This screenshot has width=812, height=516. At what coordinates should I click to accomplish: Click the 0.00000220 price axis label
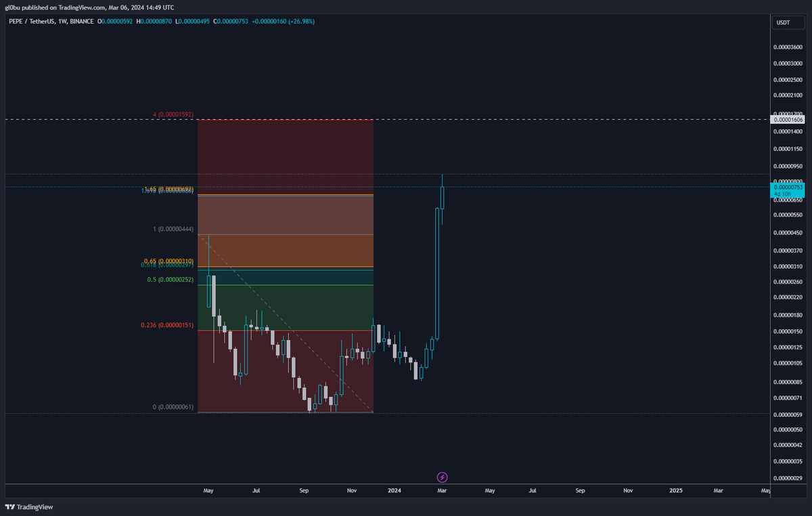click(x=788, y=297)
